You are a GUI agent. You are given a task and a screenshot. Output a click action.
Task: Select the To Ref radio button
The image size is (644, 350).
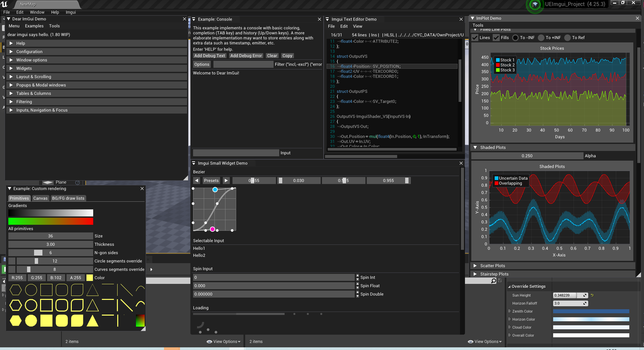[x=568, y=38]
